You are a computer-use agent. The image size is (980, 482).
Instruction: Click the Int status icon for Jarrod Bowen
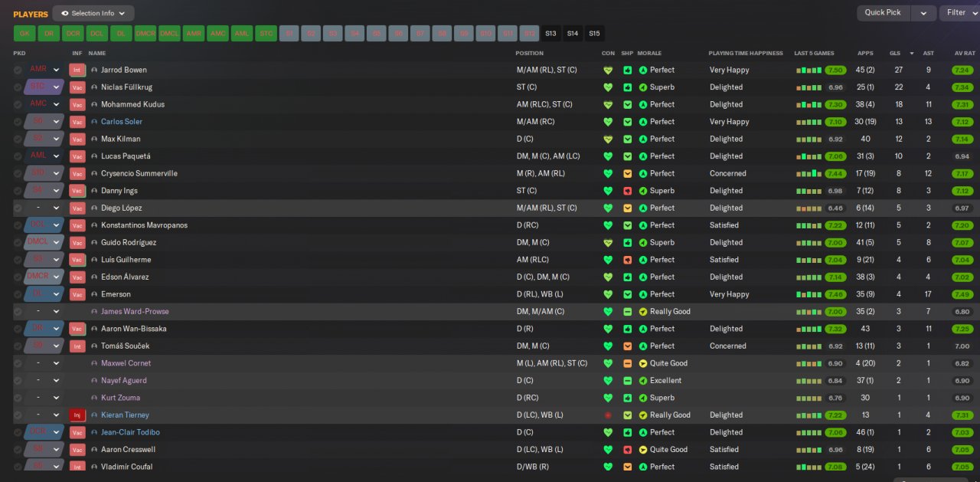point(77,70)
